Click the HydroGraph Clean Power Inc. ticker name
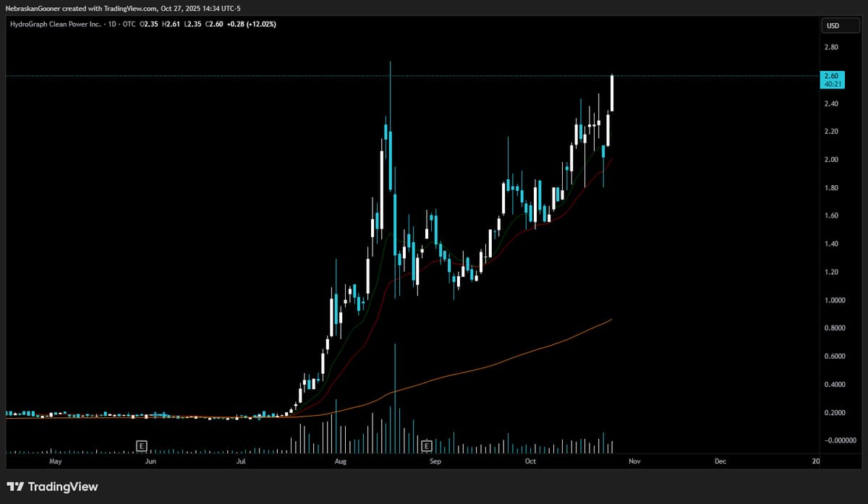The image size is (868, 504). tap(54, 24)
